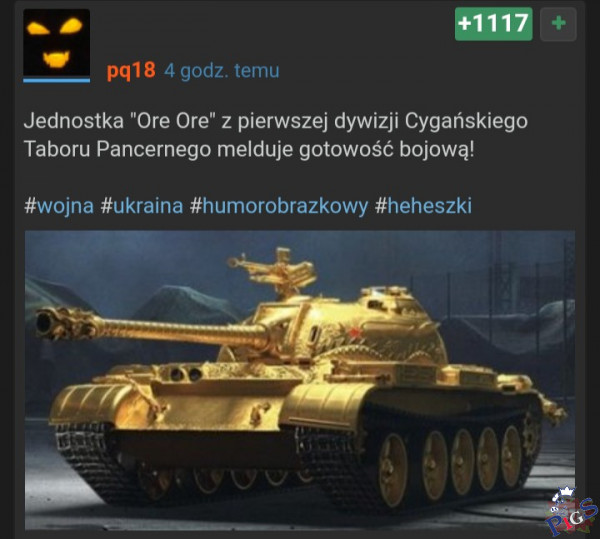Open the pq18 user profile link
Screen dimensions: 600x539
(x=131, y=70)
